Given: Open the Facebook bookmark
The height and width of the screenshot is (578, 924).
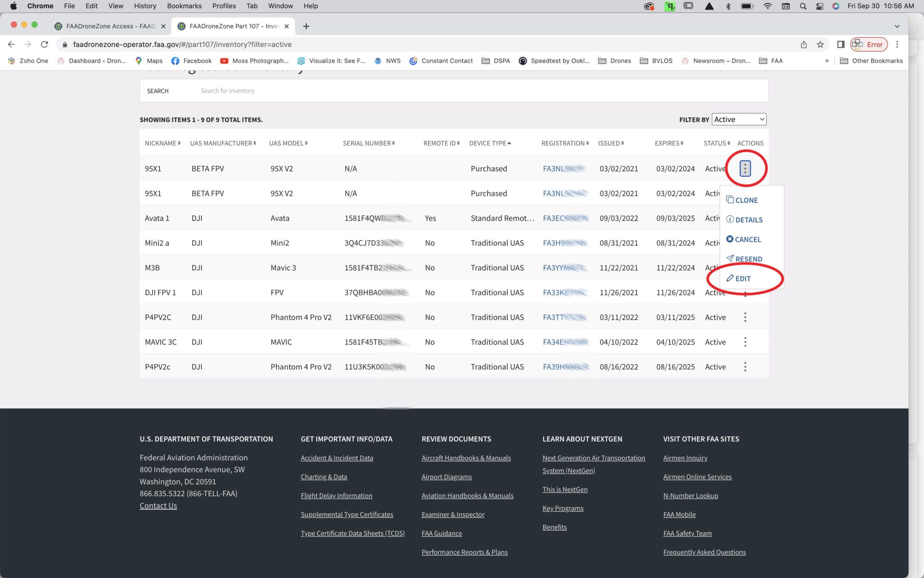Looking at the screenshot, I should point(191,61).
